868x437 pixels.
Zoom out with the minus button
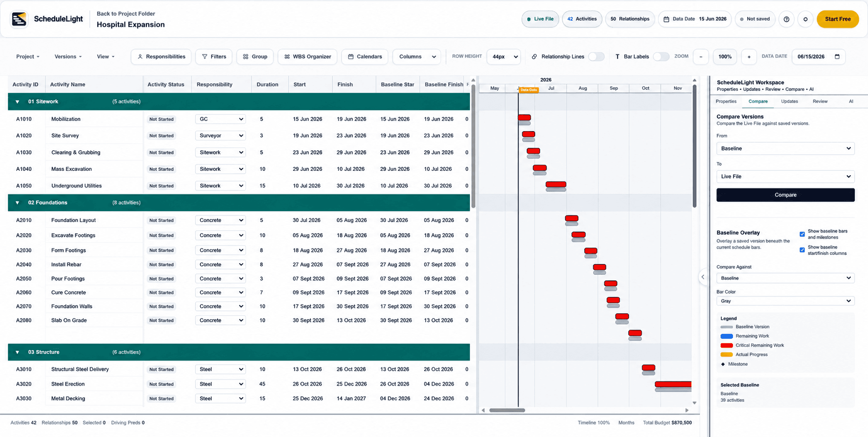tap(701, 56)
